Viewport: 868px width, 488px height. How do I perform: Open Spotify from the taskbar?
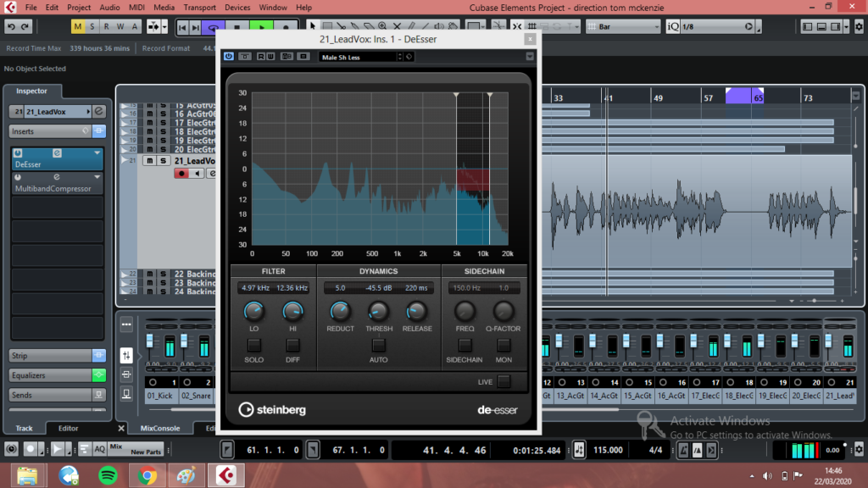(x=108, y=475)
